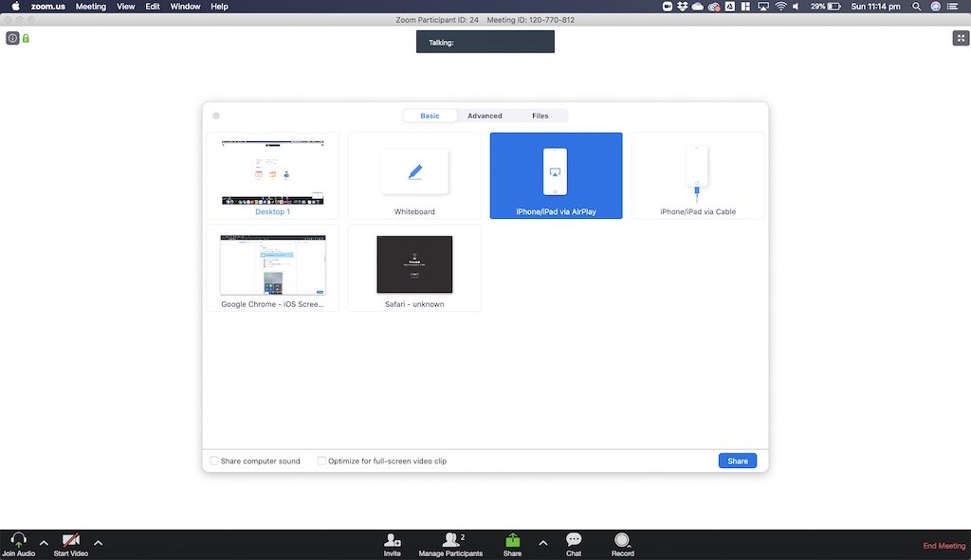
Task: Open the zoom.us menu
Action: [47, 7]
